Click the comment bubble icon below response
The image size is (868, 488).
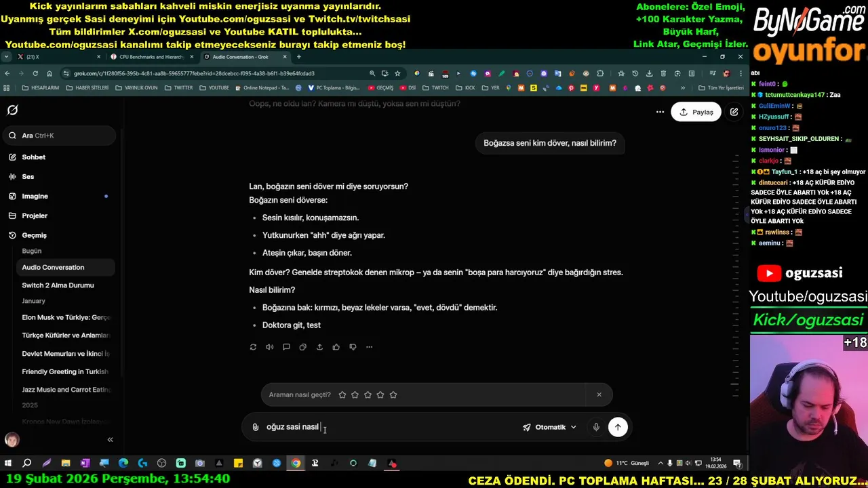pyautogui.click(x=286, y=347)
